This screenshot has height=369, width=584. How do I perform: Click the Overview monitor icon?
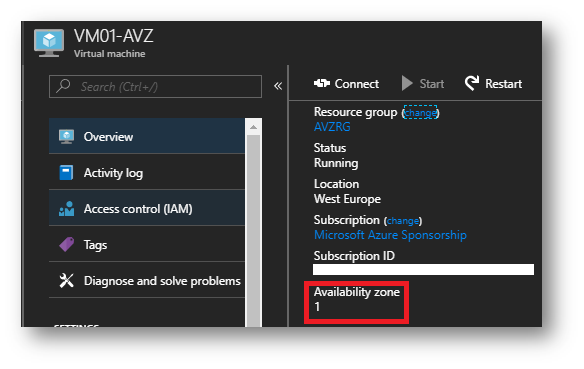click(66, 137)
